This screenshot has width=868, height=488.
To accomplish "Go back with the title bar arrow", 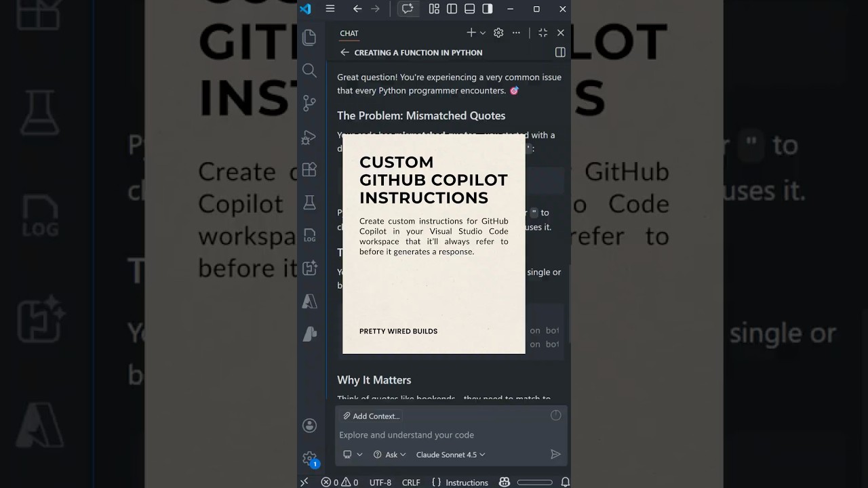I will coord(357,9).
